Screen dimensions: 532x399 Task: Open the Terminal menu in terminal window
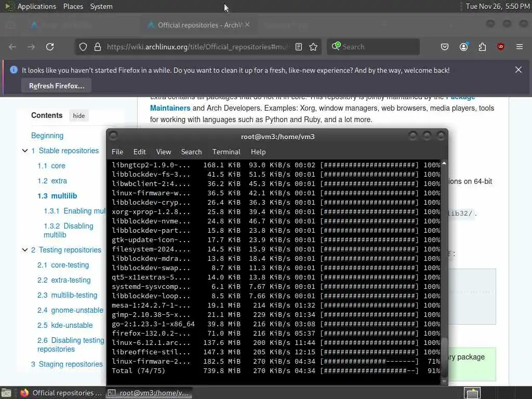click(x=227, y=152)
